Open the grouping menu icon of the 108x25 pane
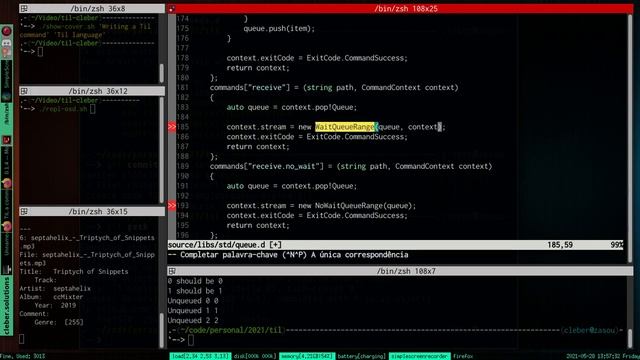640x360 pixels. 172,9
